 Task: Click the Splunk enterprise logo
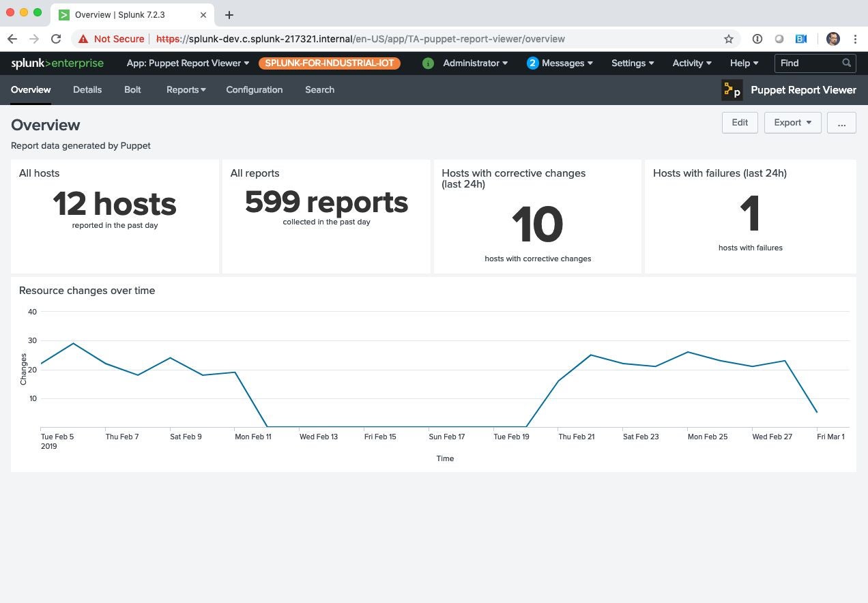point(57,63)
